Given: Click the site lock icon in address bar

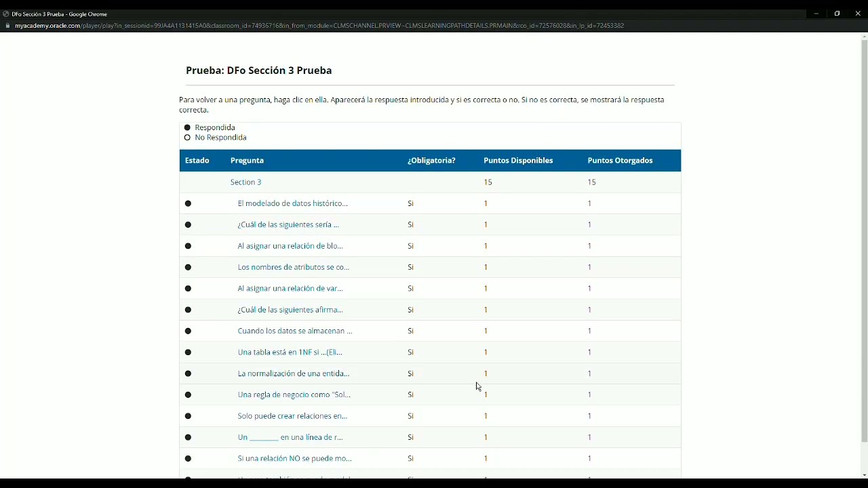Looking at the screenshot, I should click(7, 26).
